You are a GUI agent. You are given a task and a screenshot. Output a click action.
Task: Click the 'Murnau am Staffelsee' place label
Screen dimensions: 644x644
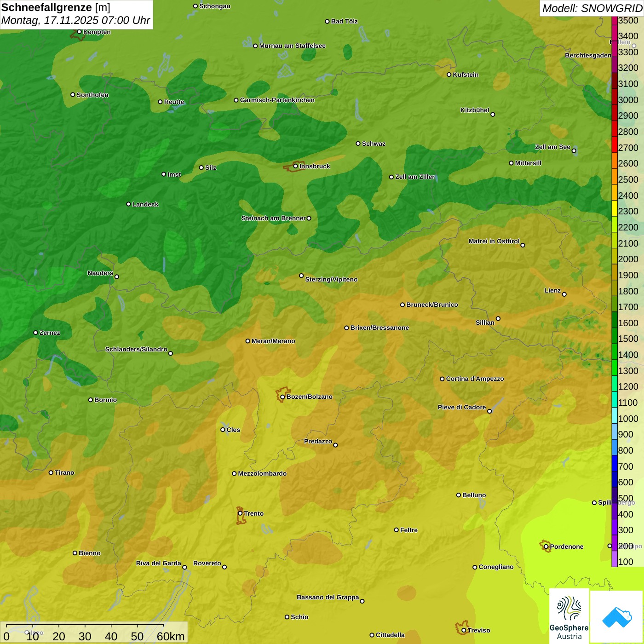(292, 46)
